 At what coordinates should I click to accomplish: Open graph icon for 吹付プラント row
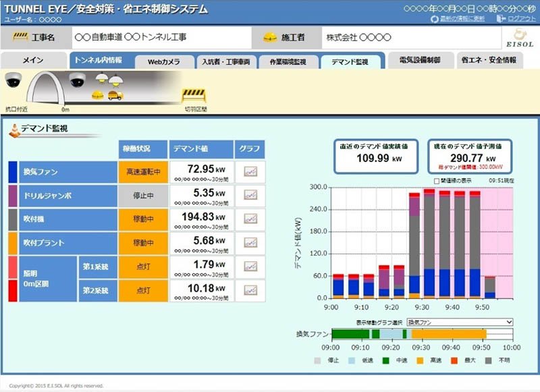click(x=250, y=243)
